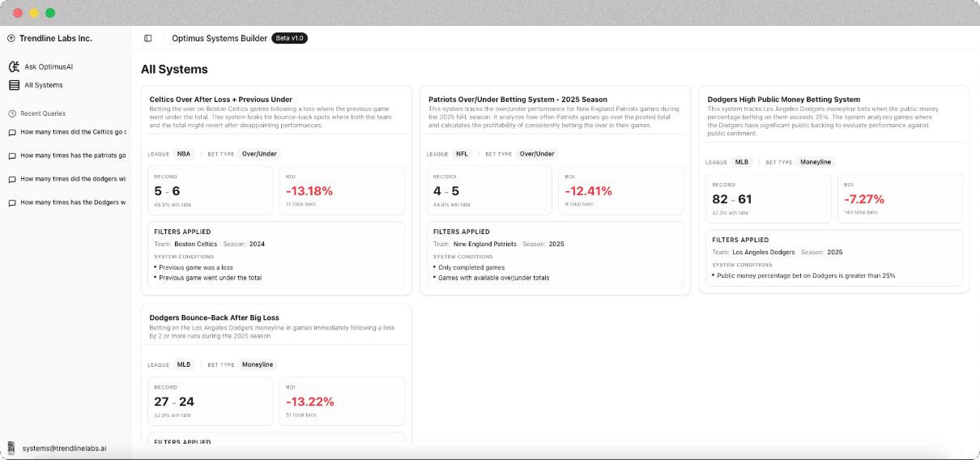Open Dodgers Bounce-Back After Big Loss card
Image resolution: width=980 pixels, height=460 pixels.
click(209, 317)
